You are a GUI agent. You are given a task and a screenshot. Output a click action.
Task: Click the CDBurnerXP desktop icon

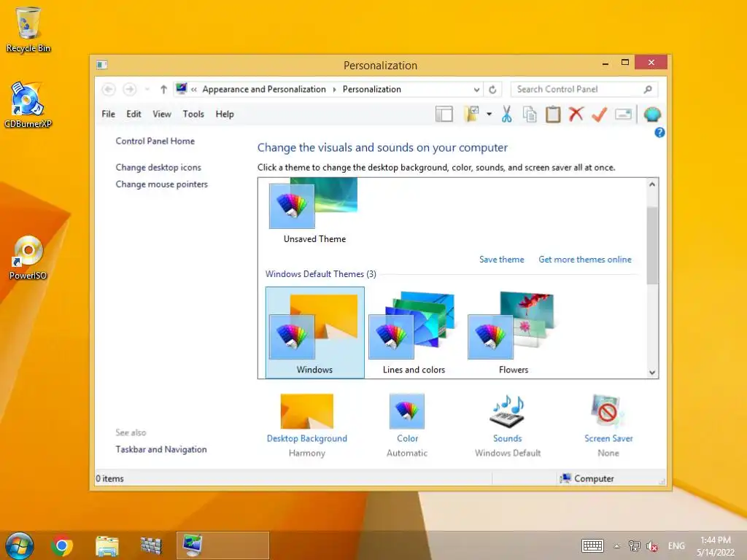tap(28, 105)
